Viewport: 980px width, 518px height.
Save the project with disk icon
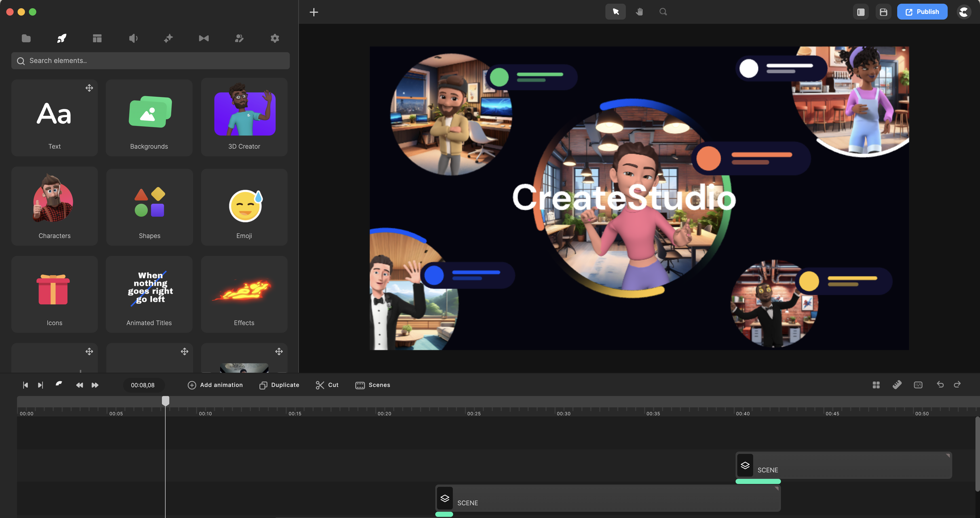click(883, 12)
